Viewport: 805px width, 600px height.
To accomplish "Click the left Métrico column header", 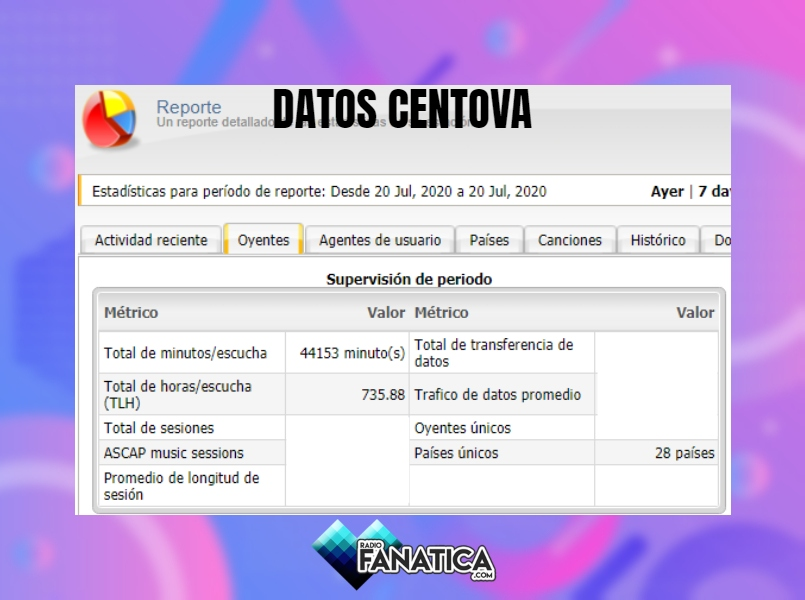I will 131,312.
